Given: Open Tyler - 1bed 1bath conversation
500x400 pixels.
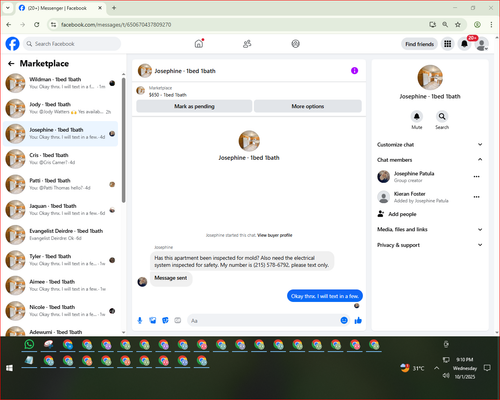Looking at the screenshot, I should click(x=61, y=260).
